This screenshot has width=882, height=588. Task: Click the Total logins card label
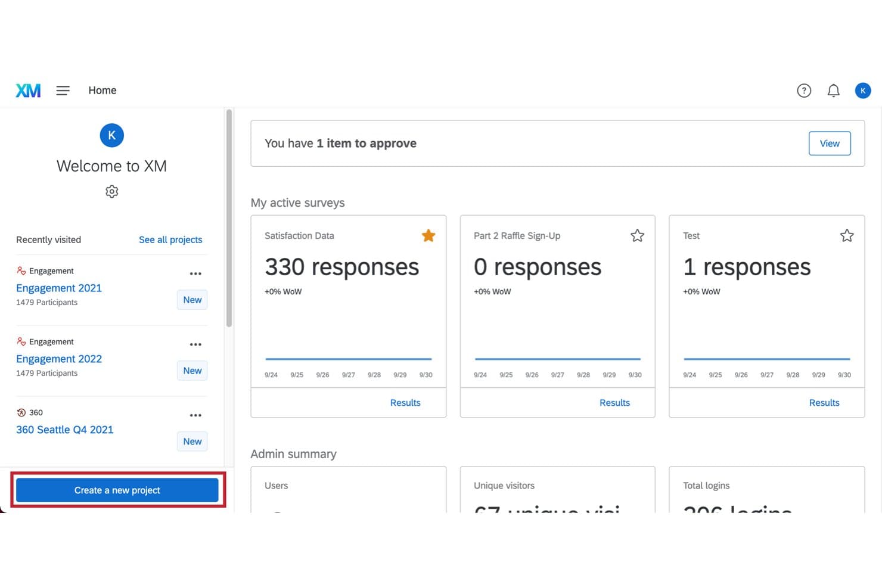click(x=706, y=486)
